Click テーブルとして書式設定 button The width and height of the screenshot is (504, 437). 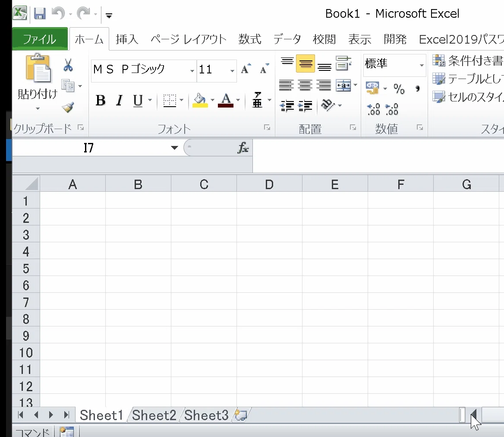[x=468, y=79]
